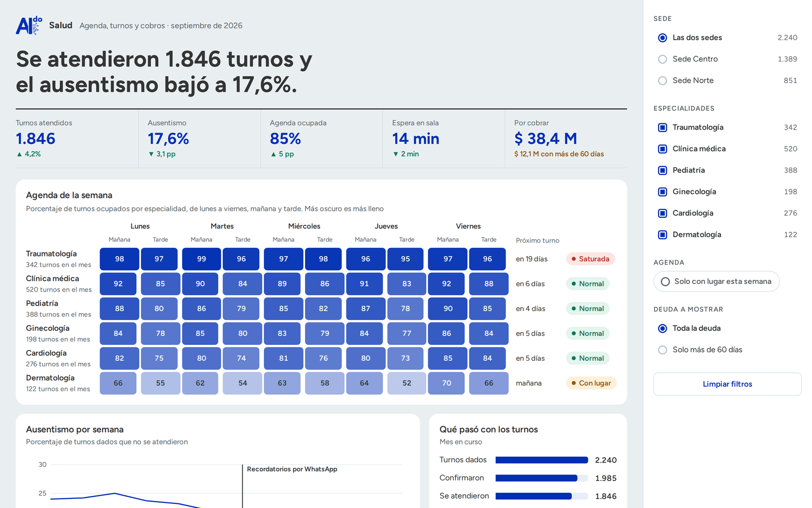Select the Agenda ocupada 85% metric

click(321, 139)
